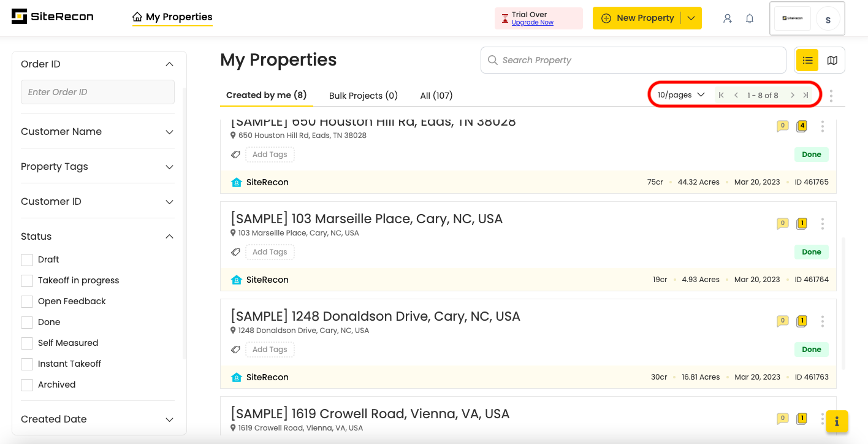
Task: Add tags to 1248 Donaldson Drive
Action: pos(270,350)
